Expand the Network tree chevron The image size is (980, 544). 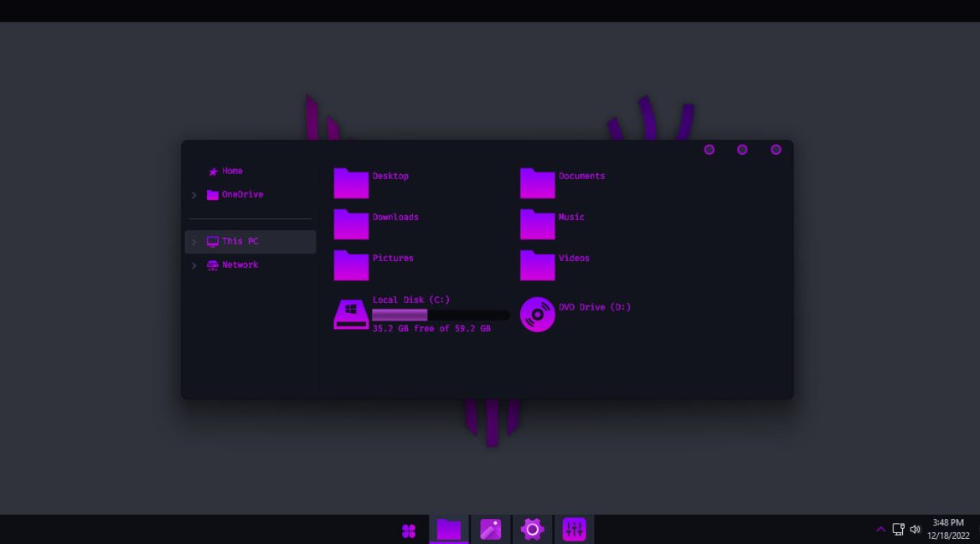[x=194, y=265]
